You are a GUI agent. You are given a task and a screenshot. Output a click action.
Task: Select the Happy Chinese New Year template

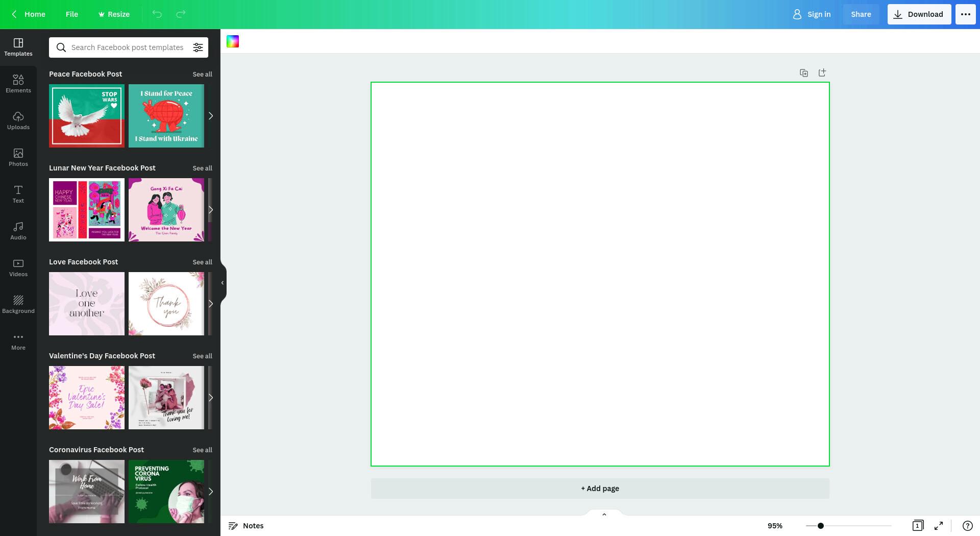pos(87,210)
